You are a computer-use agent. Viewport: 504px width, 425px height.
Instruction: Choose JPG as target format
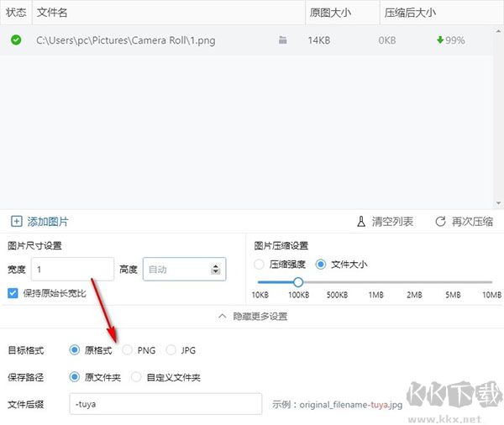171,349
